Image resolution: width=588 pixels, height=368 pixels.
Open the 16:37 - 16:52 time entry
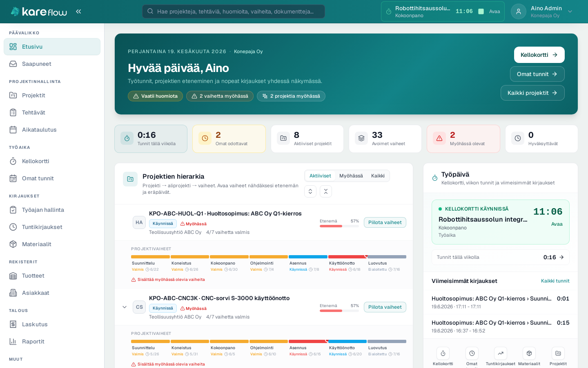click(x=501, y=326)
